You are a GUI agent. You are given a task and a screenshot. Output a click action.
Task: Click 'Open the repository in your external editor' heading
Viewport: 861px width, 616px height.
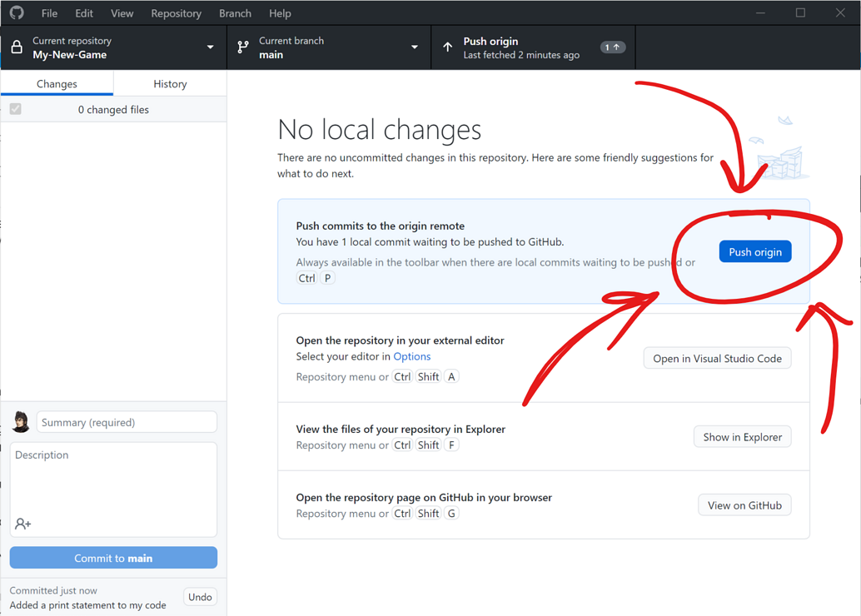pyautogui.click(x=400, y=340)
